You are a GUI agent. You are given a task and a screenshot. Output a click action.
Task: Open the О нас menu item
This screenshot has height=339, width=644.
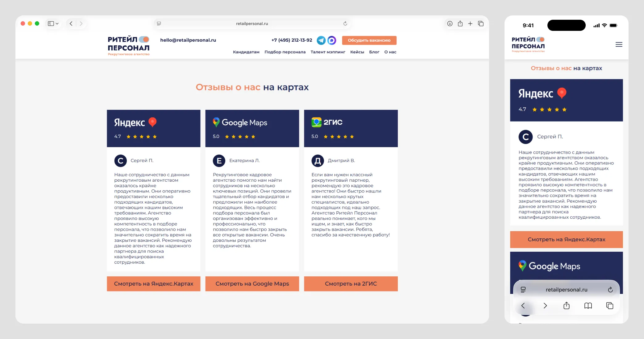[x=390, y=52]
